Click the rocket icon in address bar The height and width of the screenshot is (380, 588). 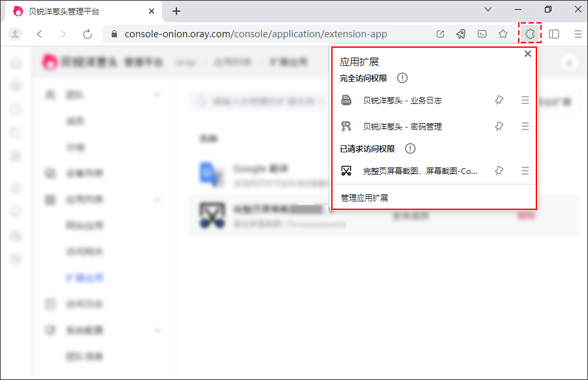point(461,34)
